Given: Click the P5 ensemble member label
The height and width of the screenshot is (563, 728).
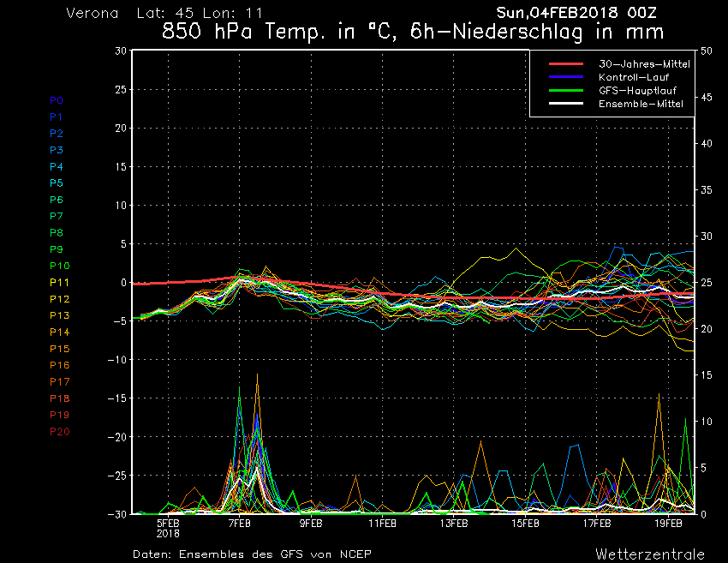Looking at the screenshot, I should click(57, 183).
